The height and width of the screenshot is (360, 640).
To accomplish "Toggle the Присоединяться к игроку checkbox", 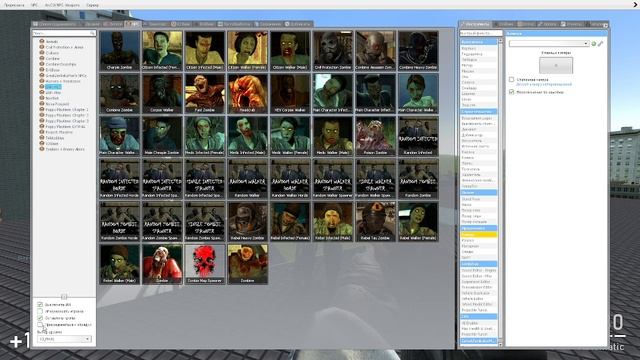I will 40,324.
